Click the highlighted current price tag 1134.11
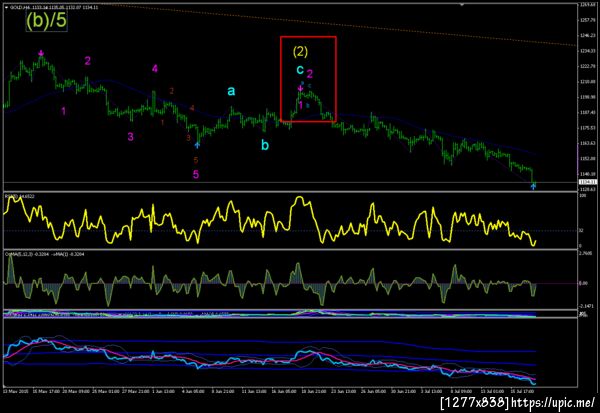Screen dimensions: 600x413 click(x=586, y=182)
